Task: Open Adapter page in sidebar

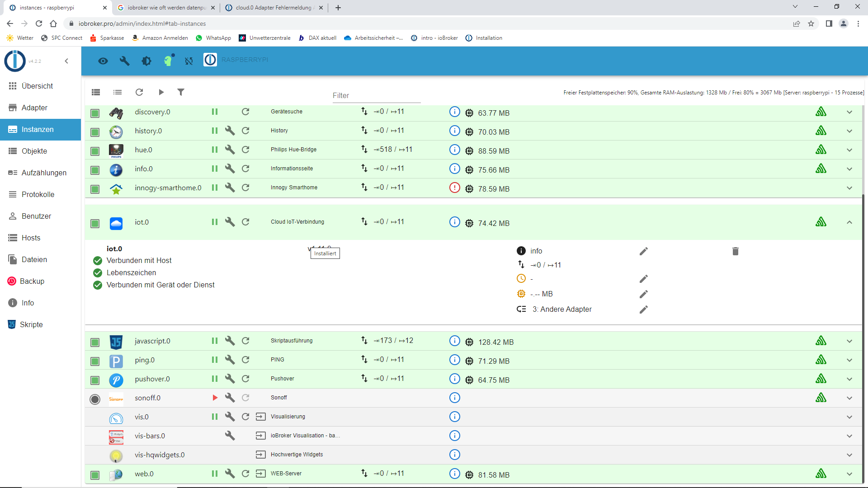Action: [40, 108]
